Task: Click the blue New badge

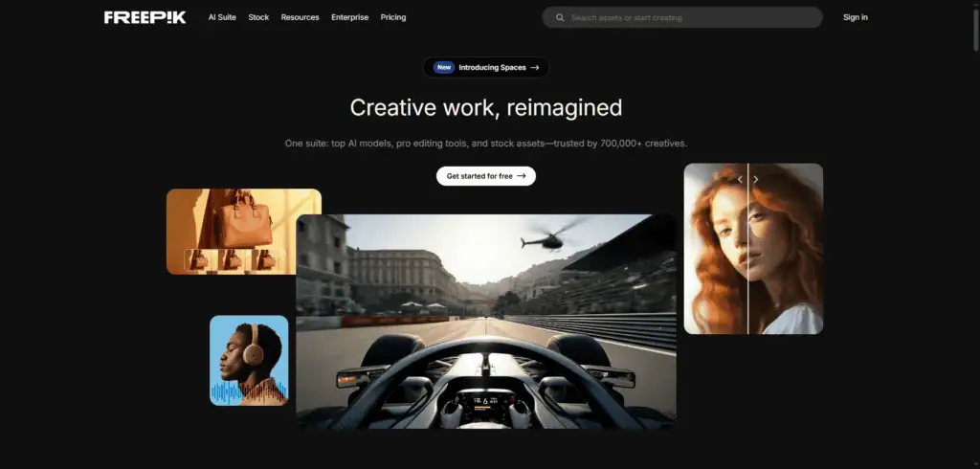Action: 443,68
